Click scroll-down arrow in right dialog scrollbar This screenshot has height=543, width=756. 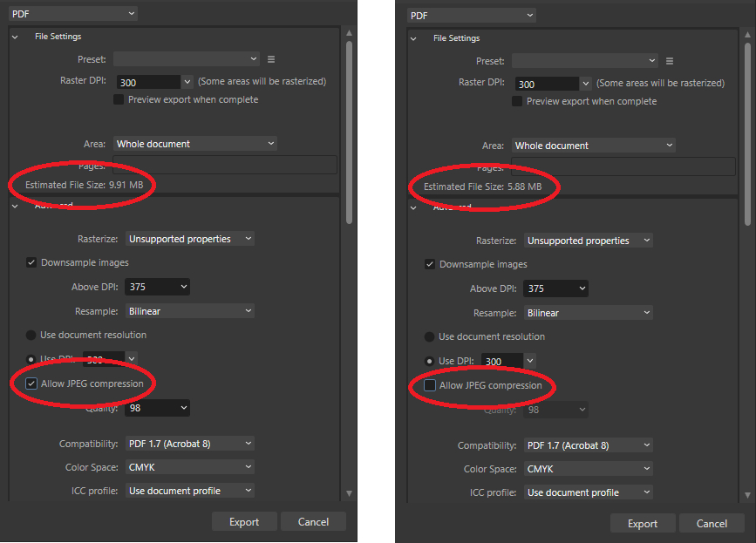[x=747, y=495]
